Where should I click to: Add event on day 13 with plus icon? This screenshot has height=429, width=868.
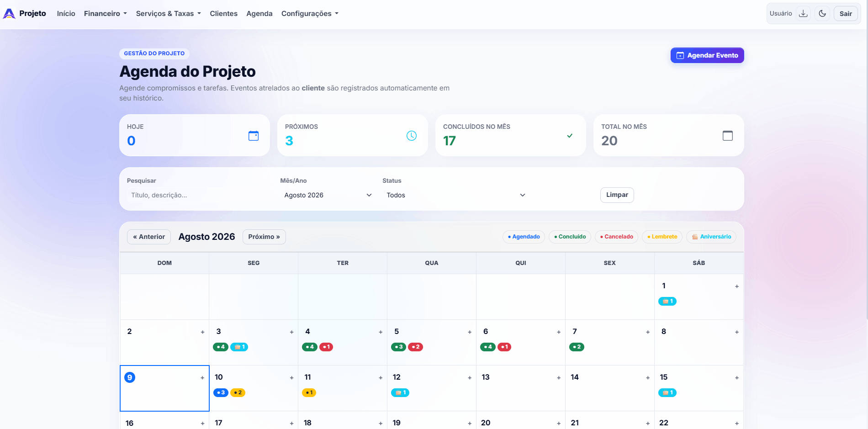(559, 378)
